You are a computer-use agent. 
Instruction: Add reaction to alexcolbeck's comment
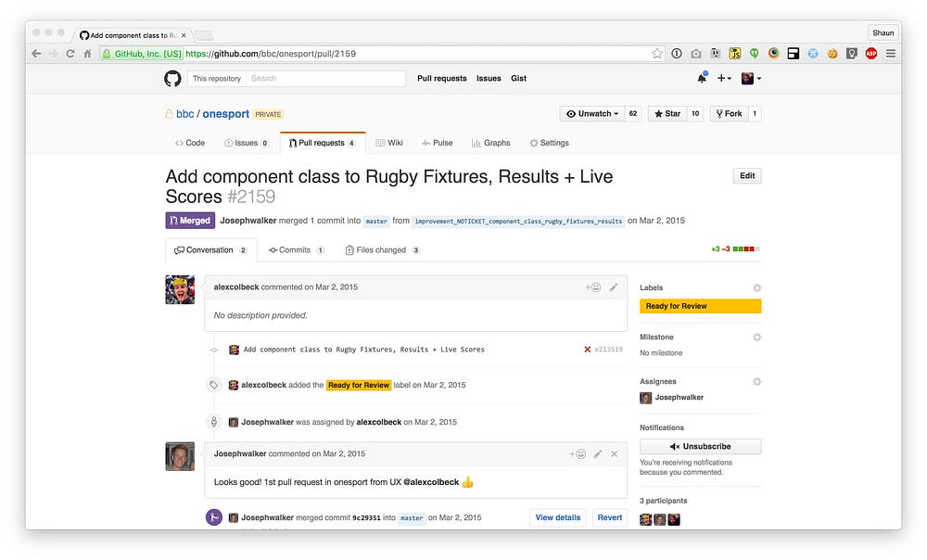(593, 287)
